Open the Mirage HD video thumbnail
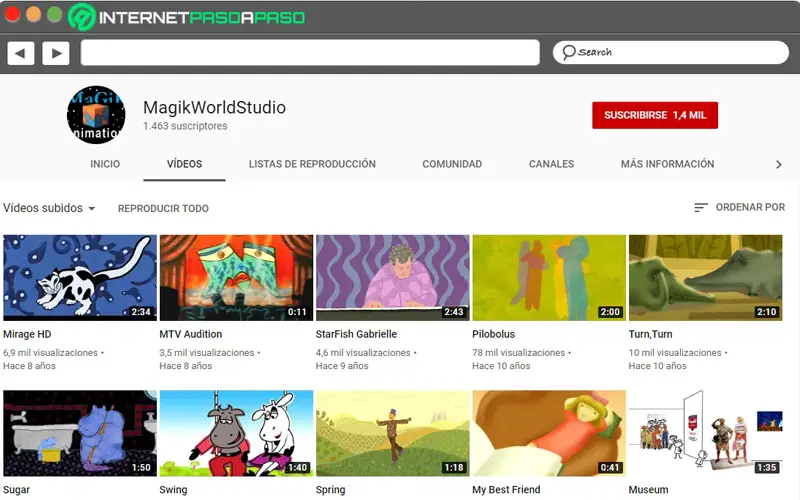Image resolution: width=800 pixels, height=500 pixels. coord(80,278)
